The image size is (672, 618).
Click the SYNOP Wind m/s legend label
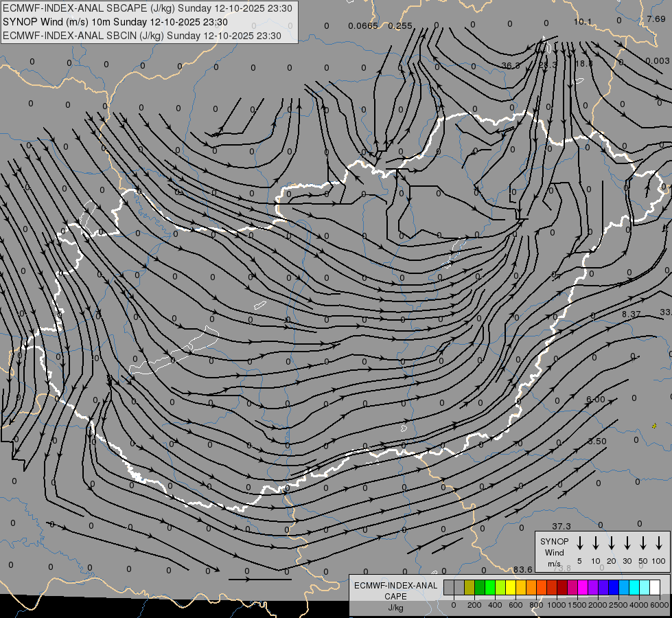(x=554, y=552)
